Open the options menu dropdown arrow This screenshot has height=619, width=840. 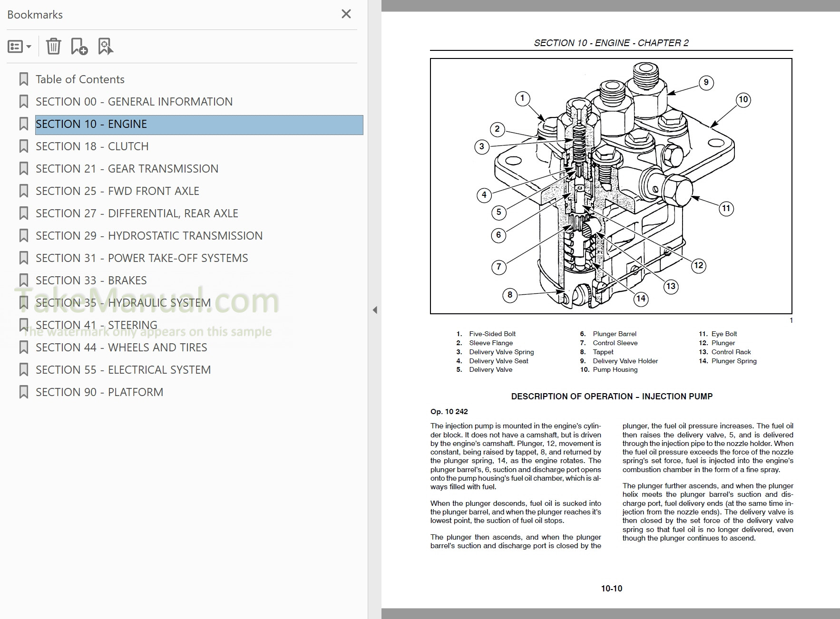point(28,46)
